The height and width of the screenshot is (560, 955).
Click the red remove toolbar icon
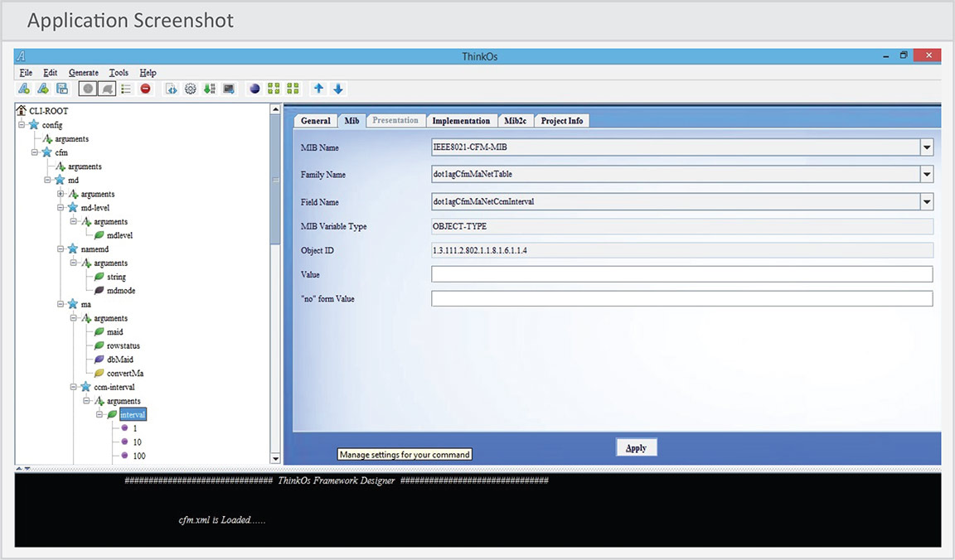pos(145,89)
